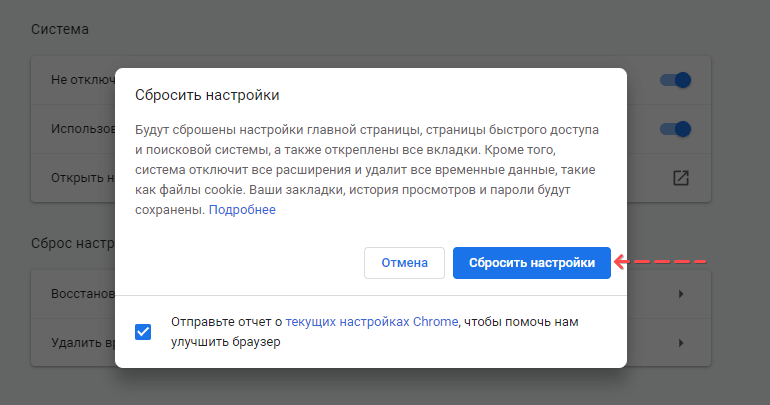Click the "Система" section heading

coord(60,28)
